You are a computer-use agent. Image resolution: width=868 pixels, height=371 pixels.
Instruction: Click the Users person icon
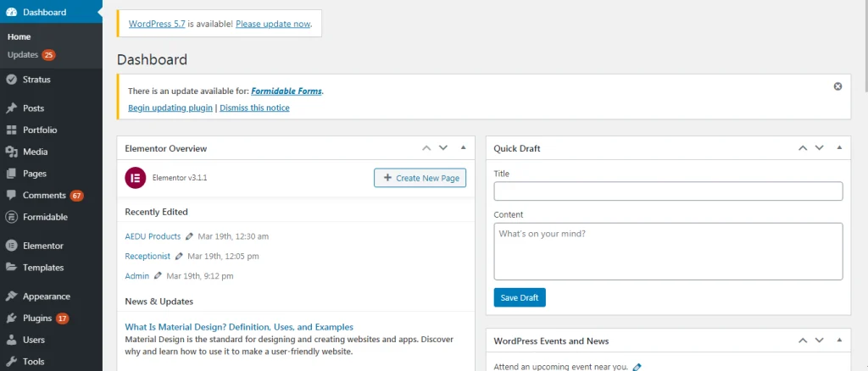coord(11,340)
